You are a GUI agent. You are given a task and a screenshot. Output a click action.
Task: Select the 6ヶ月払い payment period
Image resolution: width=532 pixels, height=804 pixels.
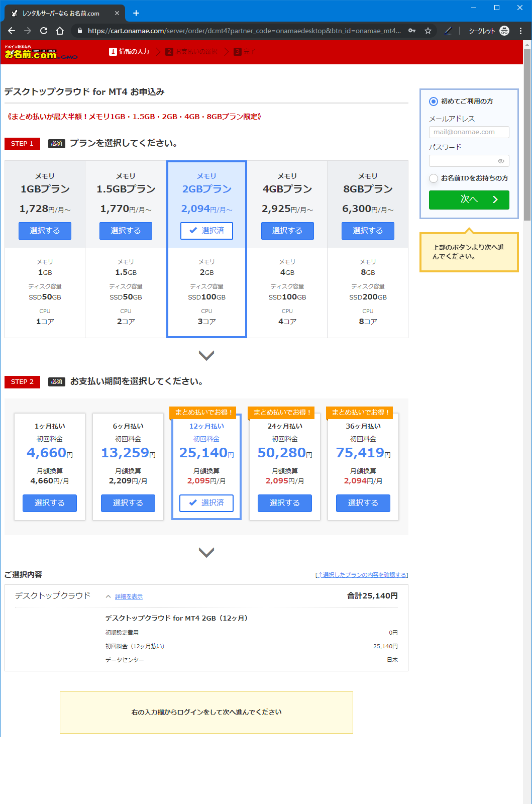pos(128,503)
